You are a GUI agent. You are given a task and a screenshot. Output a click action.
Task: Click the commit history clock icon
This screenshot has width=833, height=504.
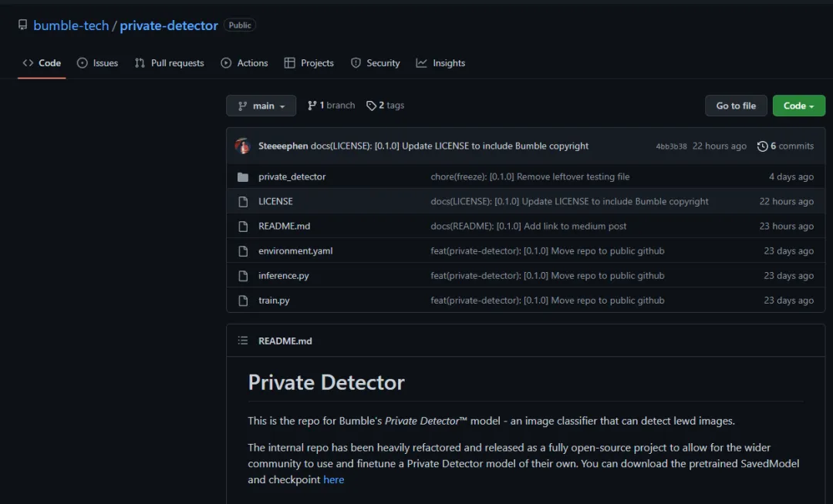tap(763, 146)
